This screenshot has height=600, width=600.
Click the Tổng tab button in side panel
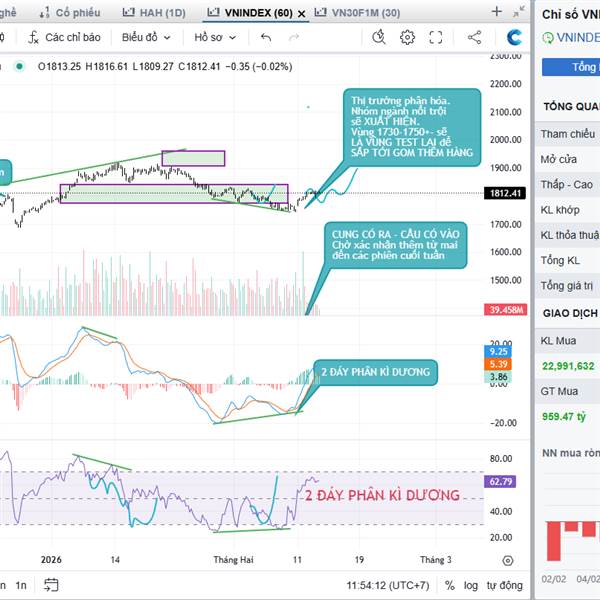[571, 67]
